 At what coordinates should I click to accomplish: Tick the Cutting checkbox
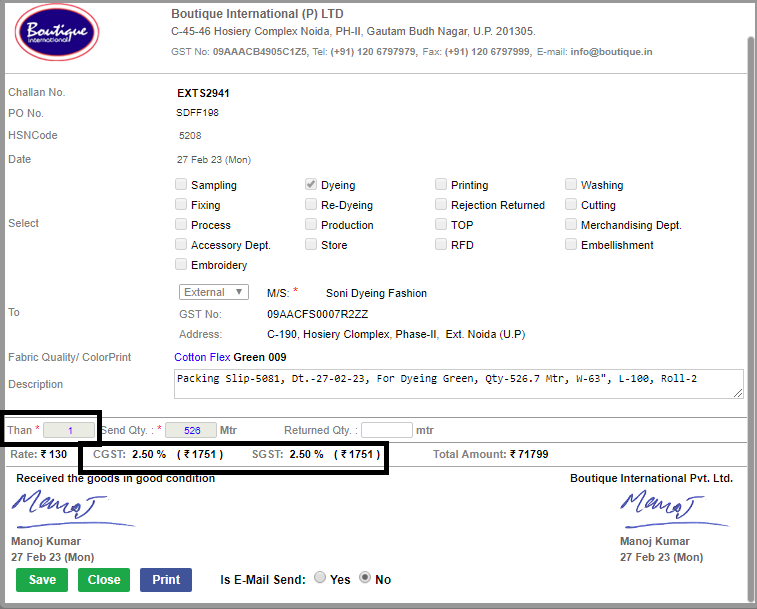point(571,204)
